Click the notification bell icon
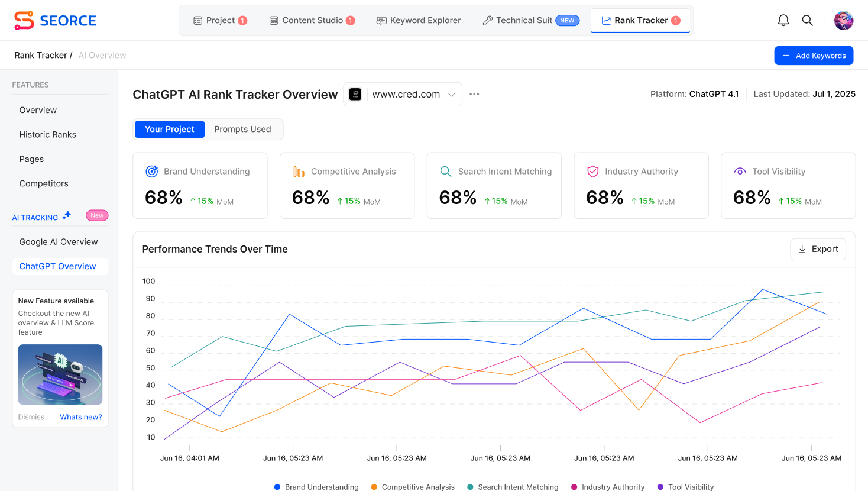 click(783, 21)
